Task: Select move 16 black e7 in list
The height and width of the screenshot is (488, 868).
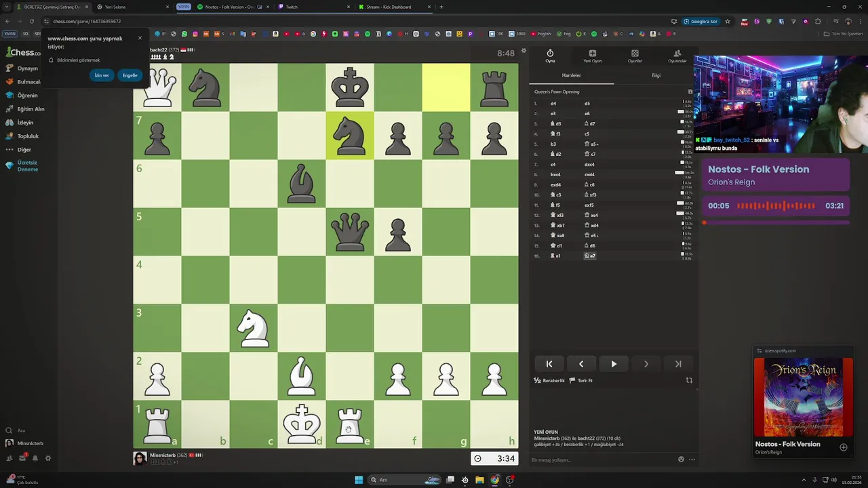Action: 590,256
